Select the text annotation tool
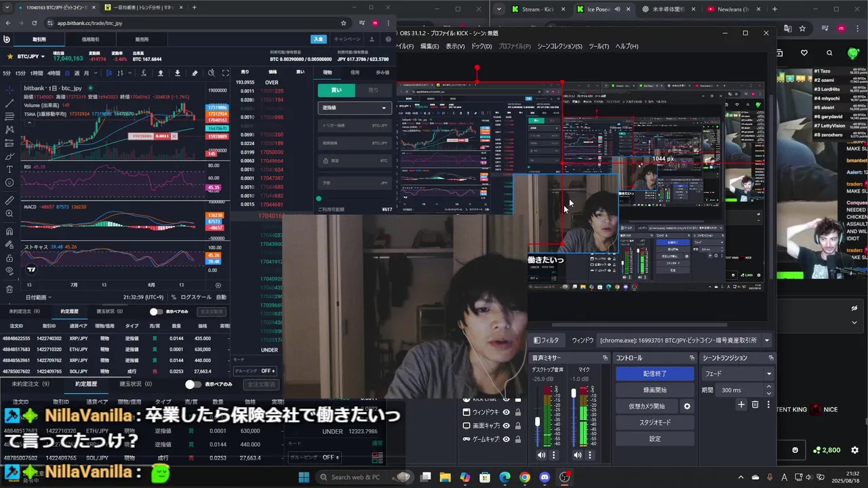 coord(9,169)
